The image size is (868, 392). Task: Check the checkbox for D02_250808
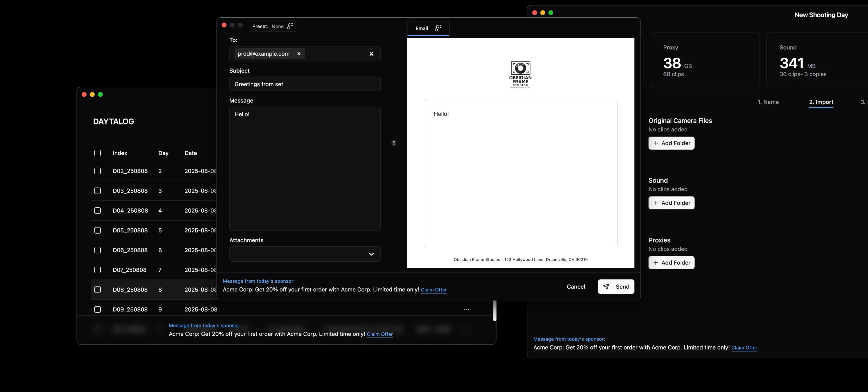tap(97, 171)
